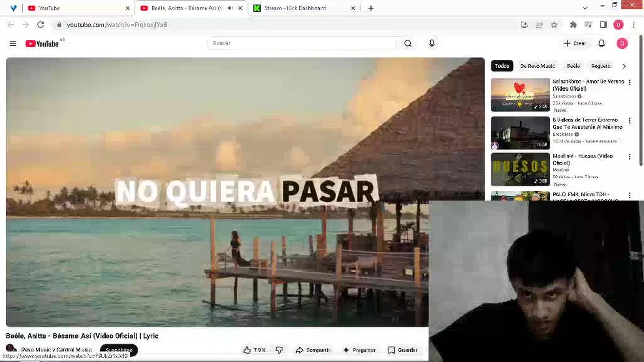This screenshot has width=644, height=362.
Task: Open options menu for Amor De Verano
Action: [x=629, y=83]
